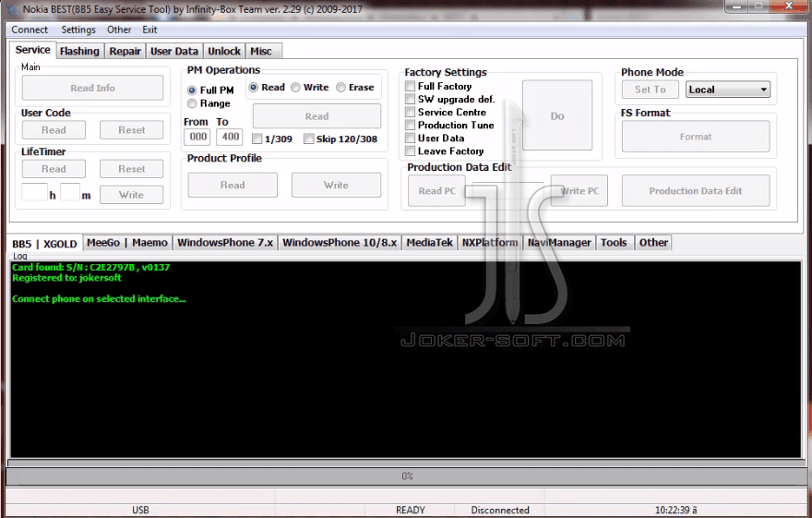
Task: Focus the LifeTimer minutes field
Action: [x=70, y=192]
